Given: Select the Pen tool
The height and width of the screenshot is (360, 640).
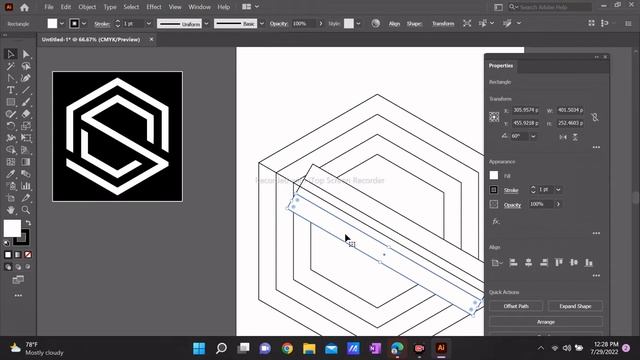Looking at the screenshot, I should coord(11,78).
